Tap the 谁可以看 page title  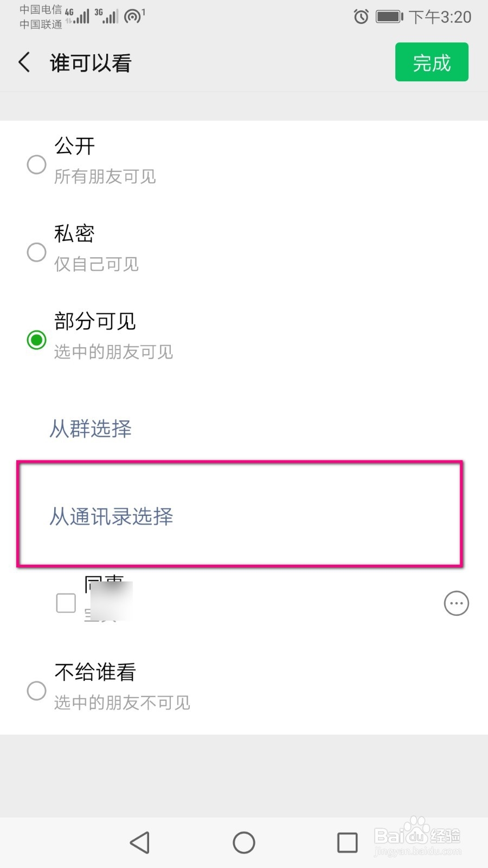click(x=91, y=63)
